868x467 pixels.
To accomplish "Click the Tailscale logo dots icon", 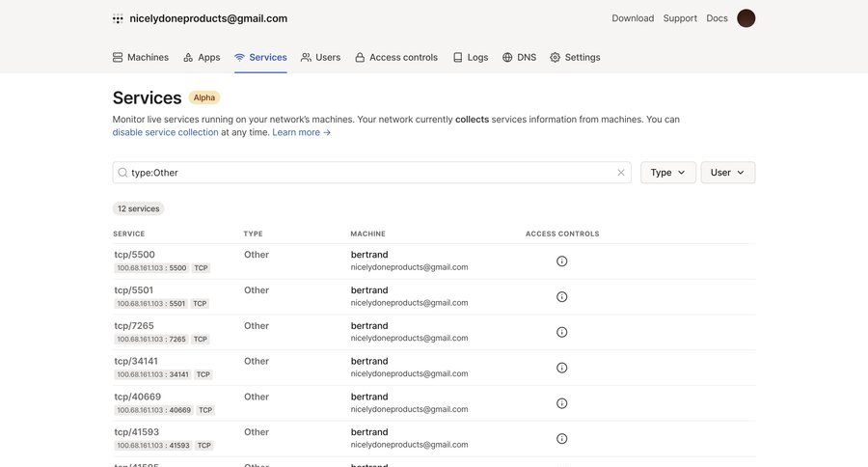I will point(118,18).
